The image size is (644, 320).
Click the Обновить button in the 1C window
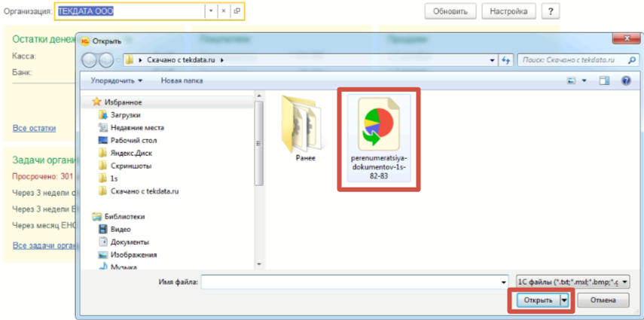tap(450, 11)
